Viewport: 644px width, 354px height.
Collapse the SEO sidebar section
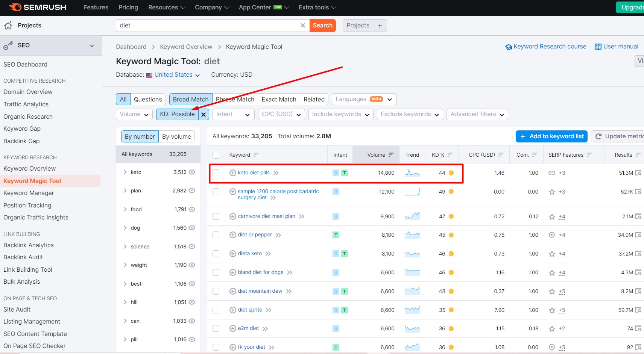pyautogui.click(x=91, y=45)
